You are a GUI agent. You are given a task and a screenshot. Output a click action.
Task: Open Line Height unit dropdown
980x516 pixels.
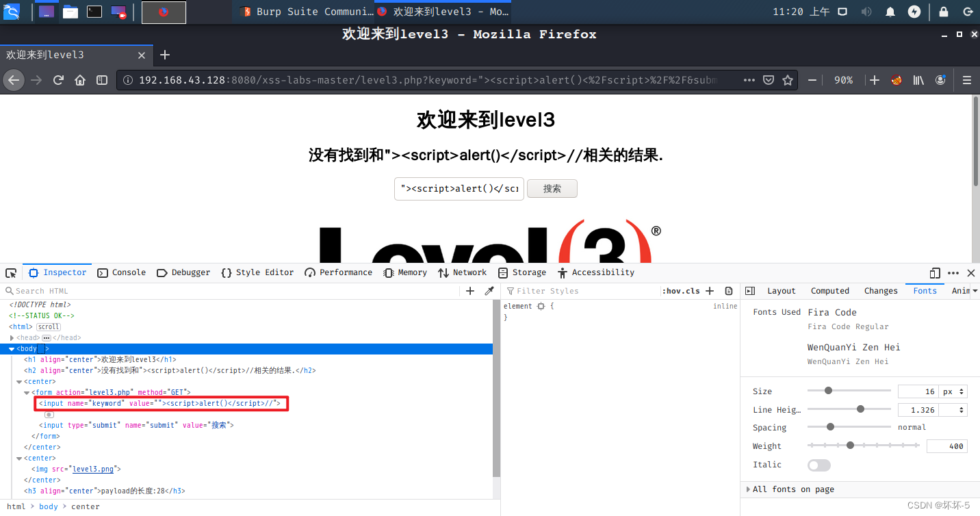[x=953, y=410]
